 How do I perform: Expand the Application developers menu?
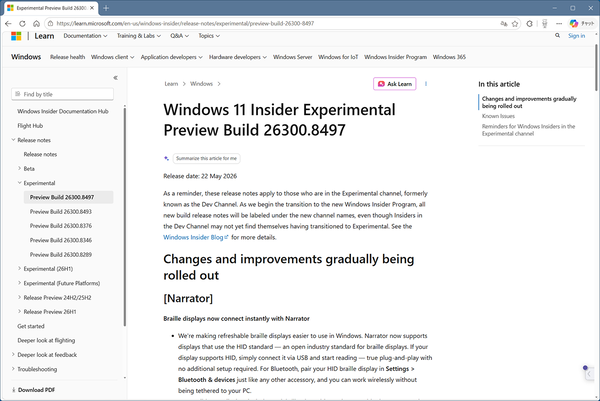click(171, 57)
